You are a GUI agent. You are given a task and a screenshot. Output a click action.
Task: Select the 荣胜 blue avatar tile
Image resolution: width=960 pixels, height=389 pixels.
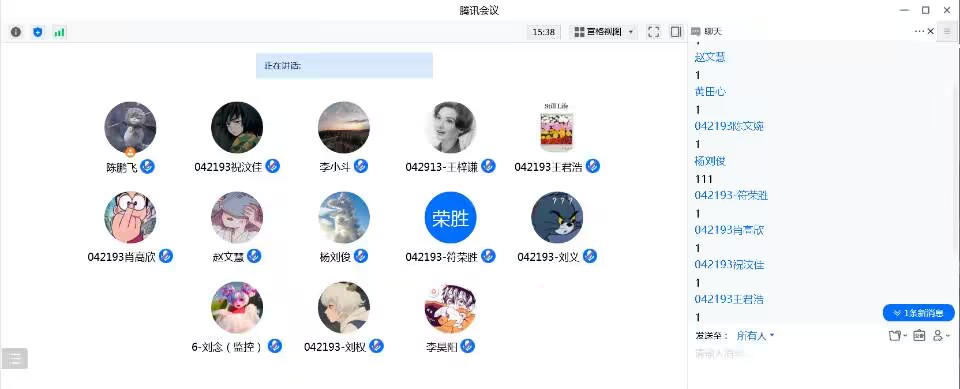[451, 217]
